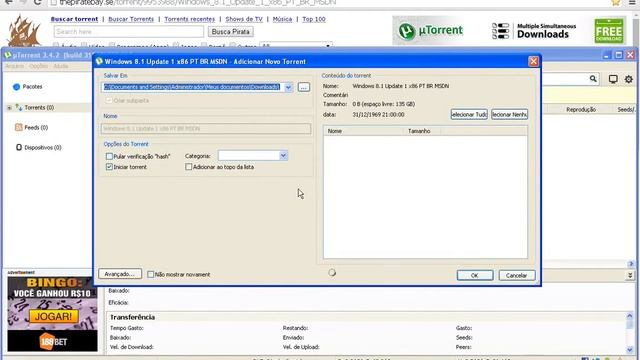Bookmark the page with the star icon

point(616,2)
